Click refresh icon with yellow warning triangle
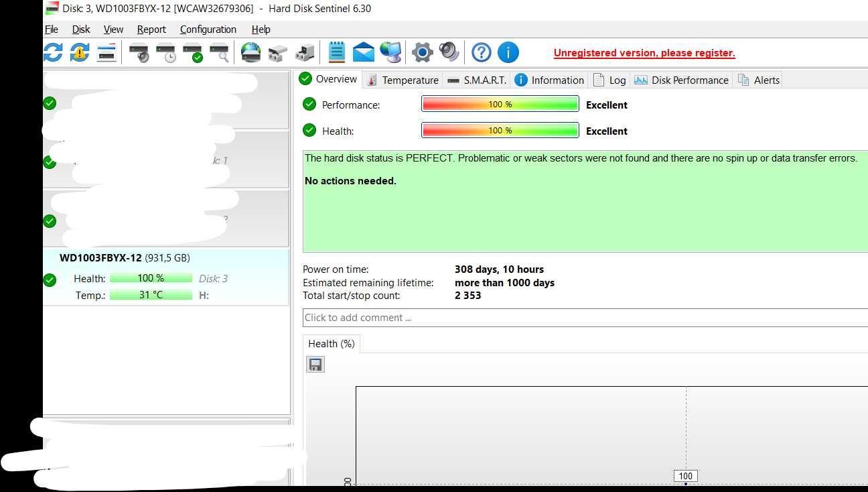 pyautogui.click(x=80, y=52)
